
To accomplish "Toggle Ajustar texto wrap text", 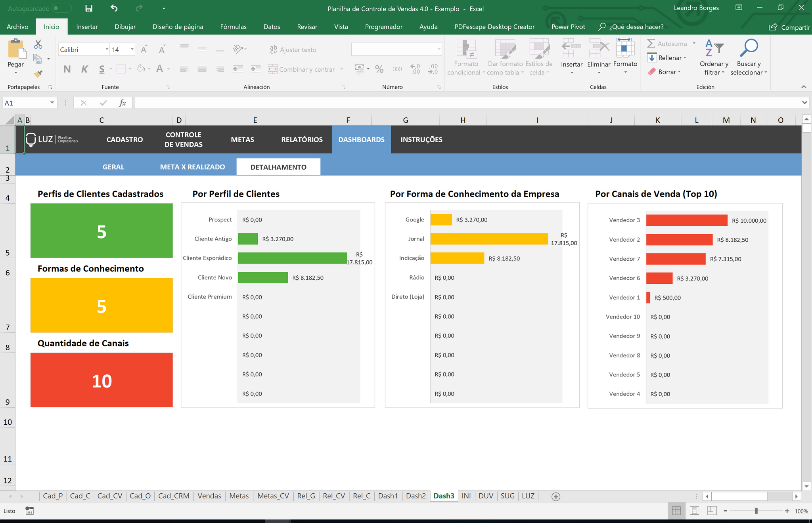I will [293, 50].
